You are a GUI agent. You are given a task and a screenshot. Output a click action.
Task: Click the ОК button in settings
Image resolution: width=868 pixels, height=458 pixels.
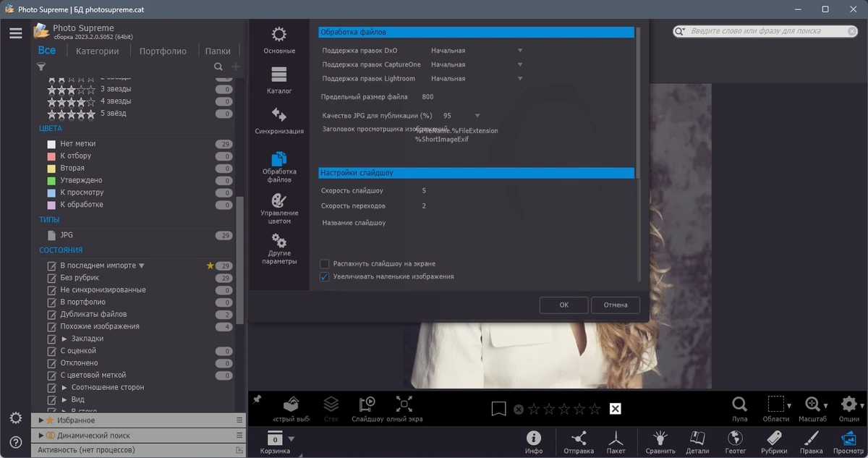click(x=563, y=305)
